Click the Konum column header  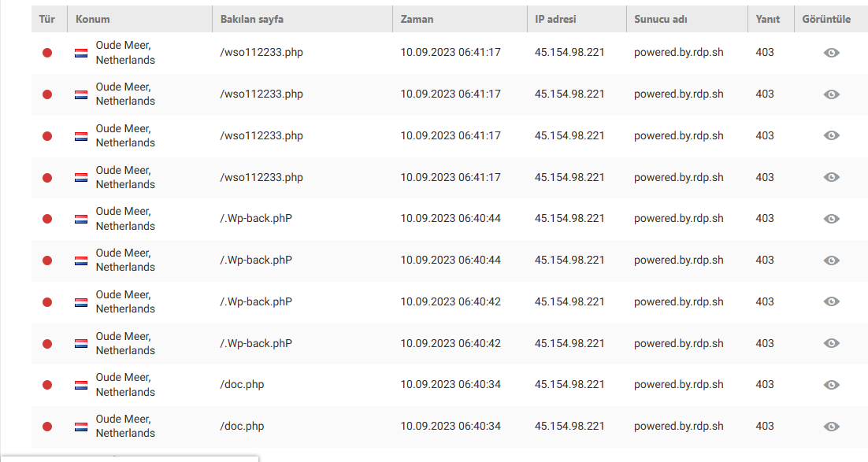coord(92,20)
